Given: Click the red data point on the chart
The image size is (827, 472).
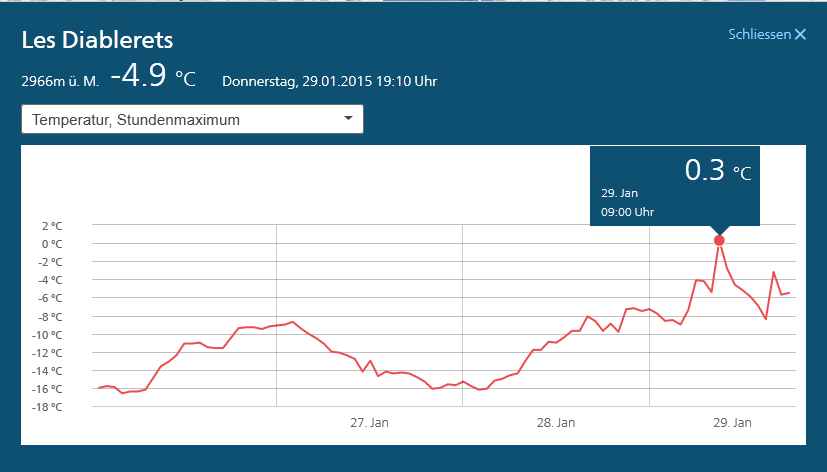Looking at the screenshot, I should coord(719,240).
